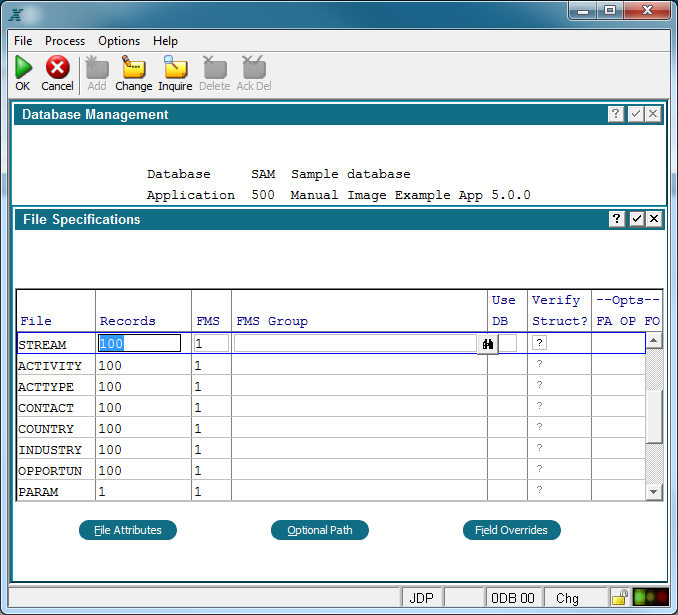Click the Records column header
Screen dimensions: 678x615
click(x=128, y=321)
